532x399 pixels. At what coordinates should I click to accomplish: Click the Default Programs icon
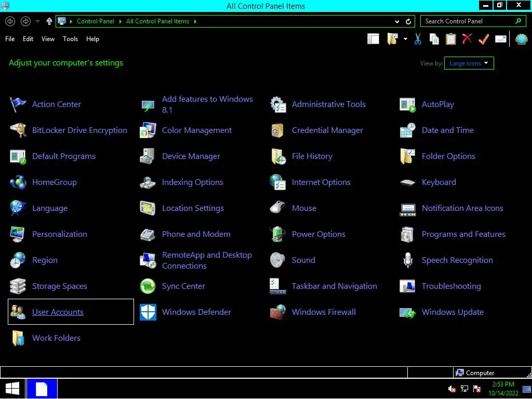click(x=18, y=156)
